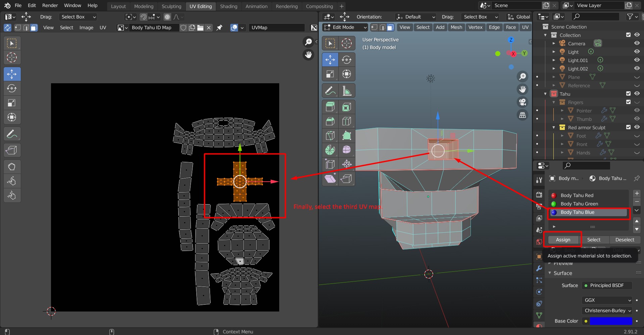Pin the Body Tahu ID Map image
This screenshot has width=644, height=335.
(x=219, y=28)
